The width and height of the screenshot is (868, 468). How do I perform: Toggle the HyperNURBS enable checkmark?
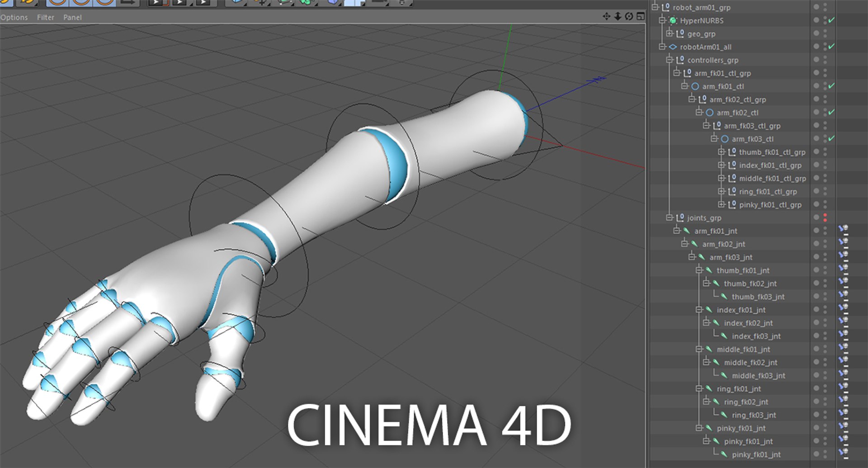pyautogui.click(x=831, y=20)
